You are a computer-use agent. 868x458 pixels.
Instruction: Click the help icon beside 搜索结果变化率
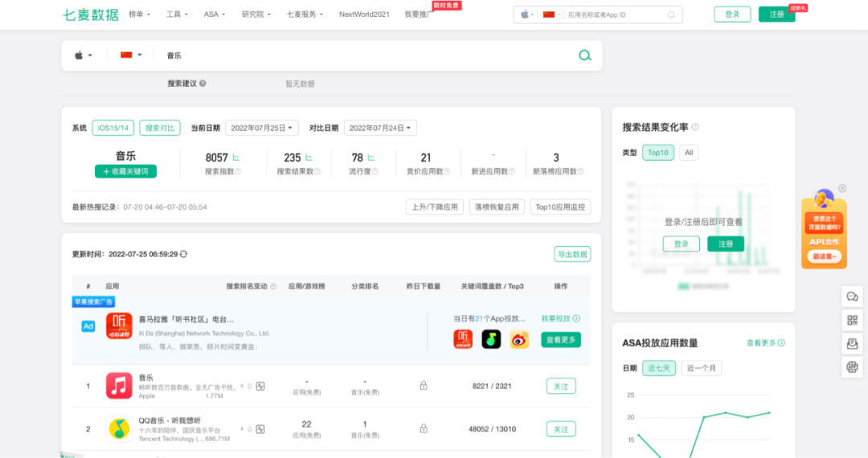695,127
